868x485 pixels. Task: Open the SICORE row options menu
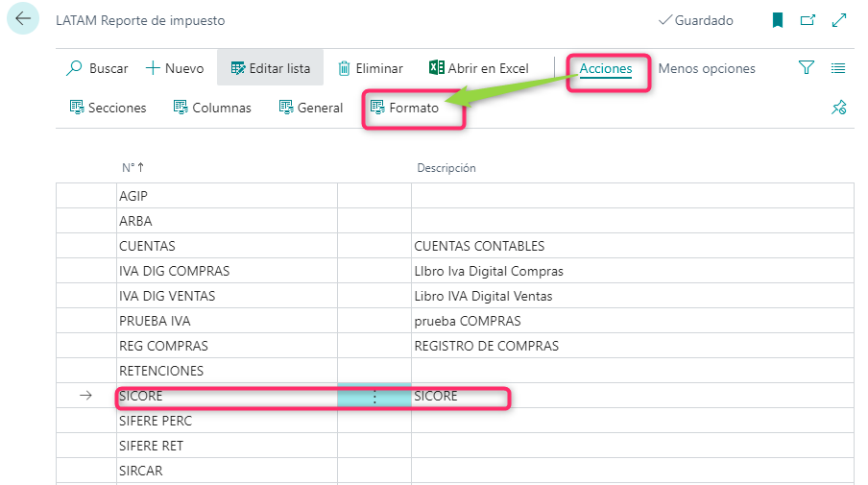374,396
